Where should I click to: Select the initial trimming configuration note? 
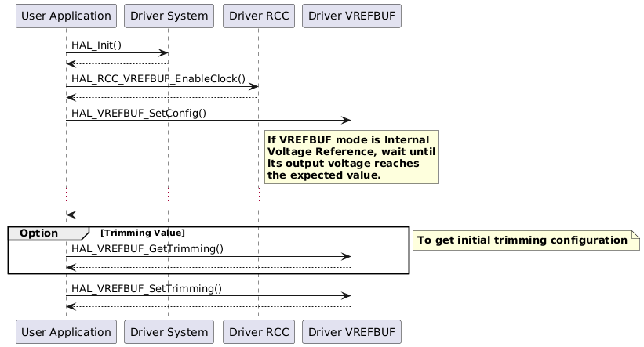click(526, 240)
